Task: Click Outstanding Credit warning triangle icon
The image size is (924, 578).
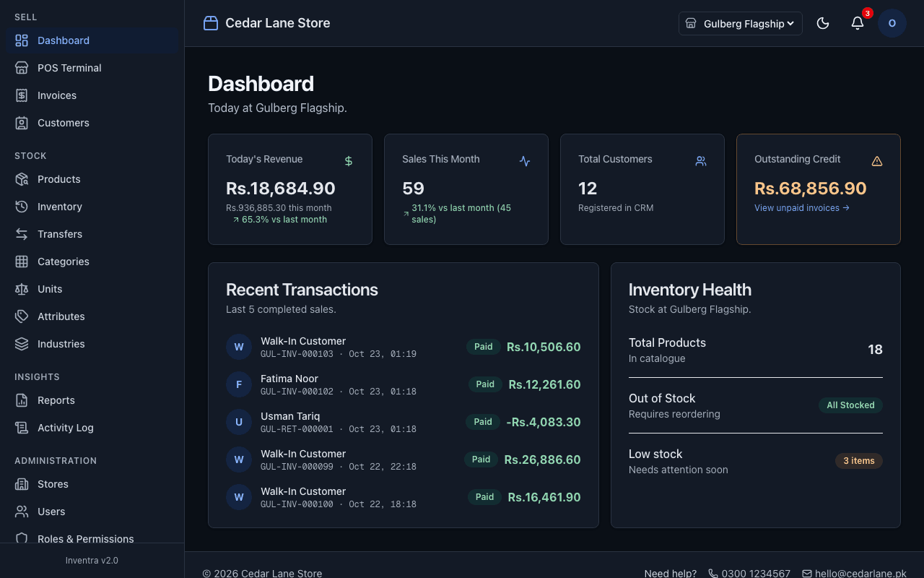Action: (x=877, y=161)
